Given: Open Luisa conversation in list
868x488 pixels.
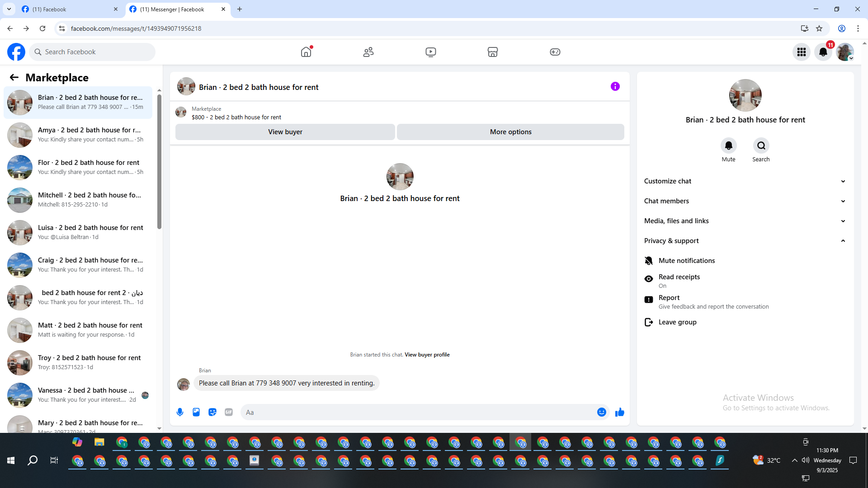Looking at the screenshot, I should coord(78,232).
